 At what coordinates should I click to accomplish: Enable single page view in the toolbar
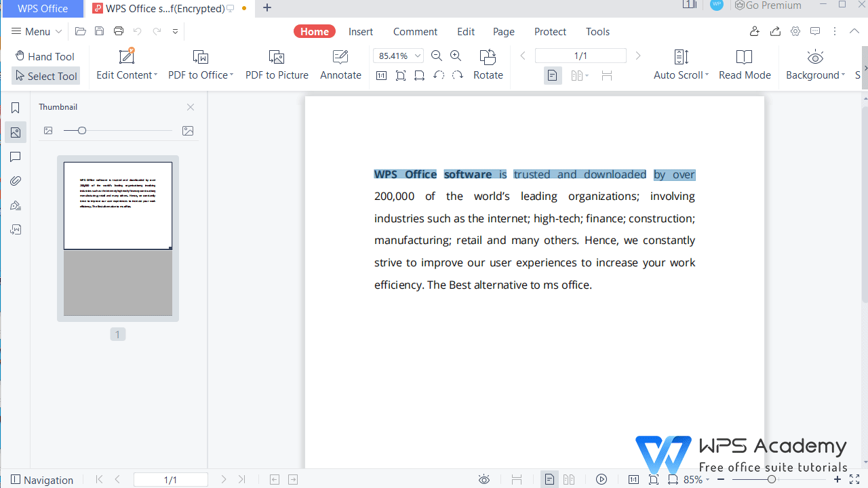coord(553,75)
